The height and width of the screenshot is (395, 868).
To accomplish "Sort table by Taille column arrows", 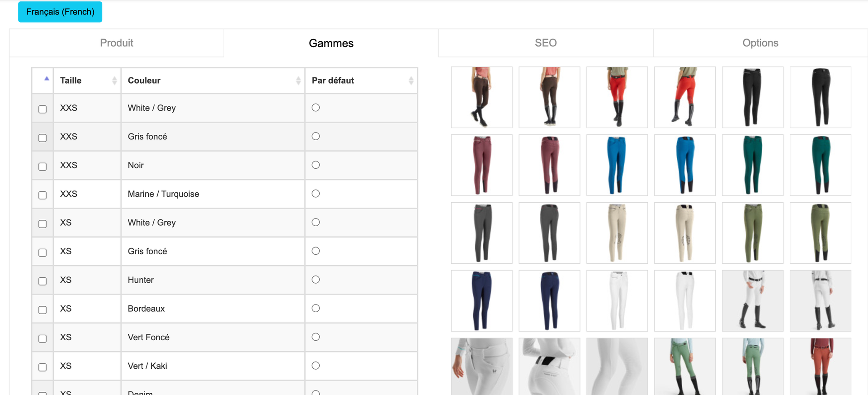I will pos(114,81).
